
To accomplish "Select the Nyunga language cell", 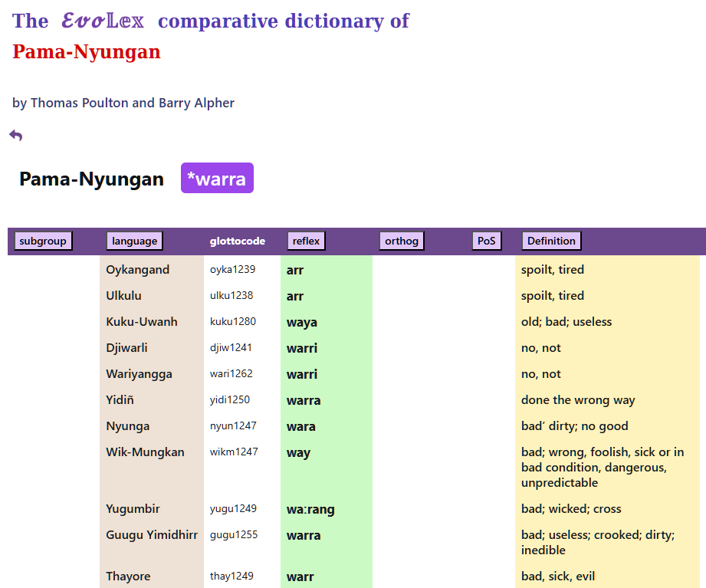I will (x=128, y=426).
